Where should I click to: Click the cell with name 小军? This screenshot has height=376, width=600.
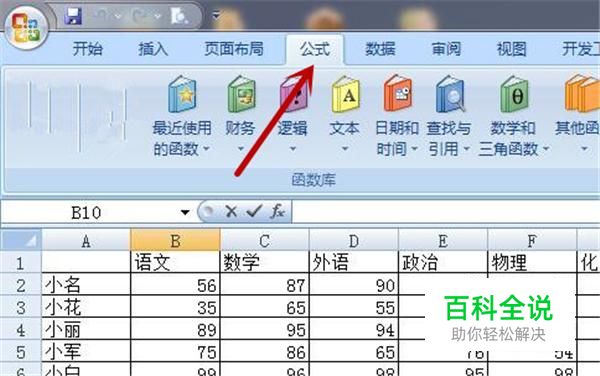pyautogui.click(x=86, y=351)
